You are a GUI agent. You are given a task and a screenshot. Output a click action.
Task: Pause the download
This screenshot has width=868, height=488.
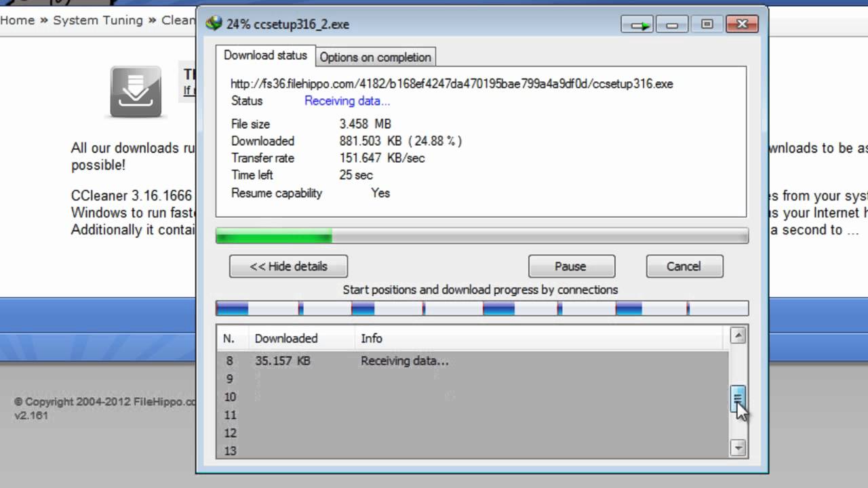[x=572, y=266]
